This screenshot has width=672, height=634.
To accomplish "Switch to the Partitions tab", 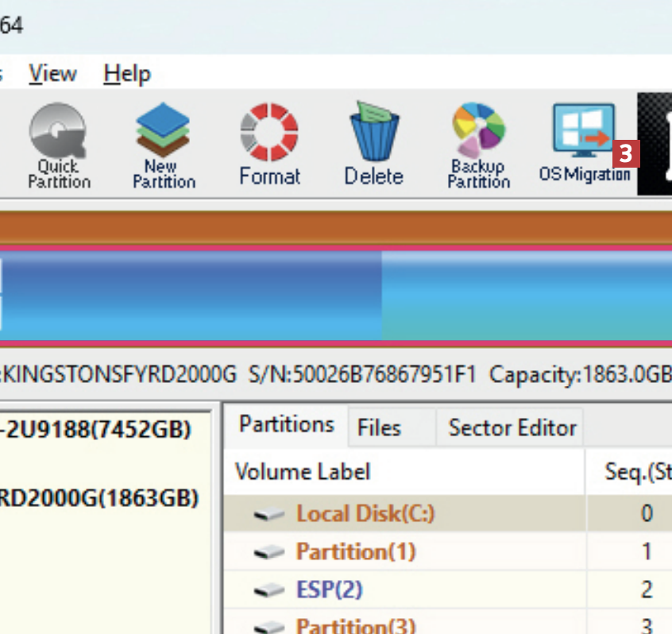I will [x=286, y=425].
